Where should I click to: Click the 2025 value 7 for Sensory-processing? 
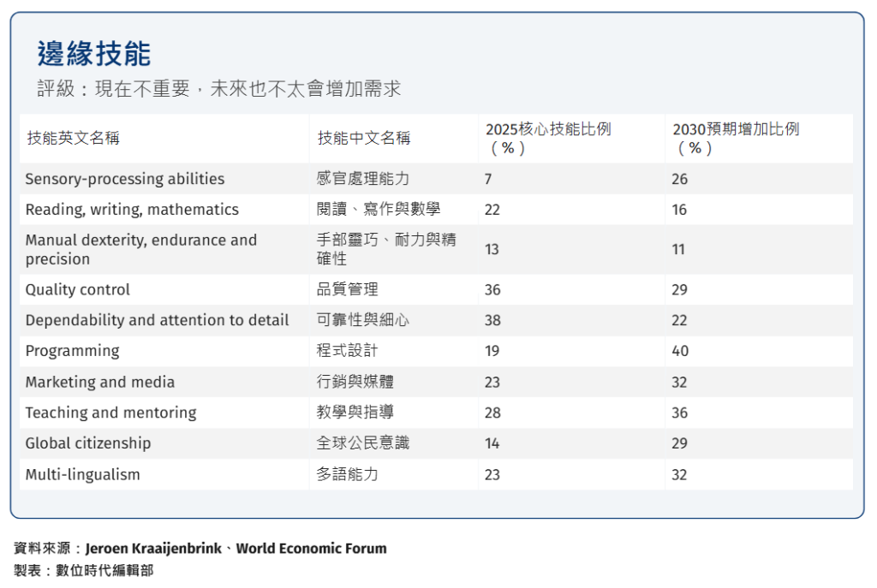[488, 180]
